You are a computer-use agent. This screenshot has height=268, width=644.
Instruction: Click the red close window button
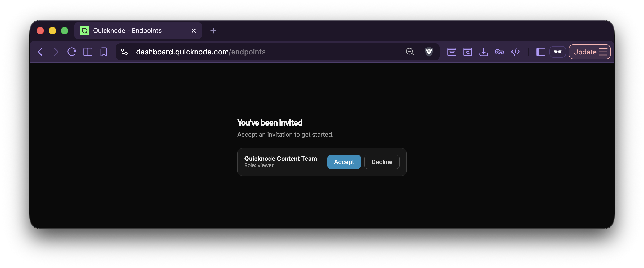click(40, 31)
